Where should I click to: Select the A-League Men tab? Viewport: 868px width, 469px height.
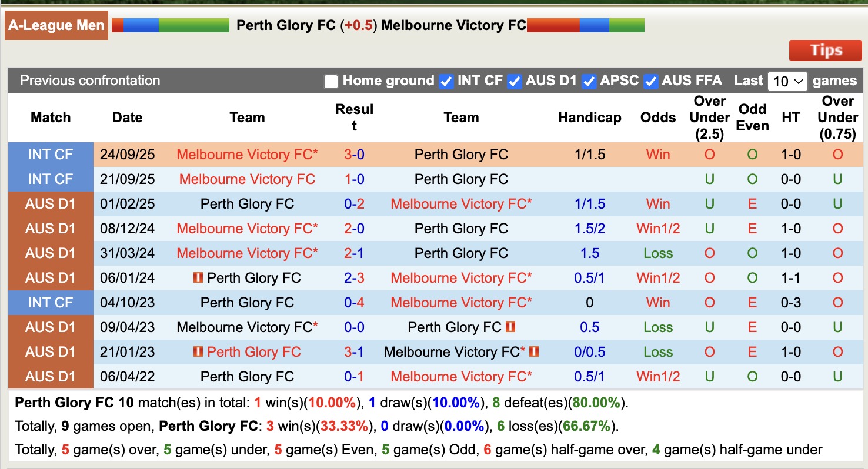pos(56,25)
